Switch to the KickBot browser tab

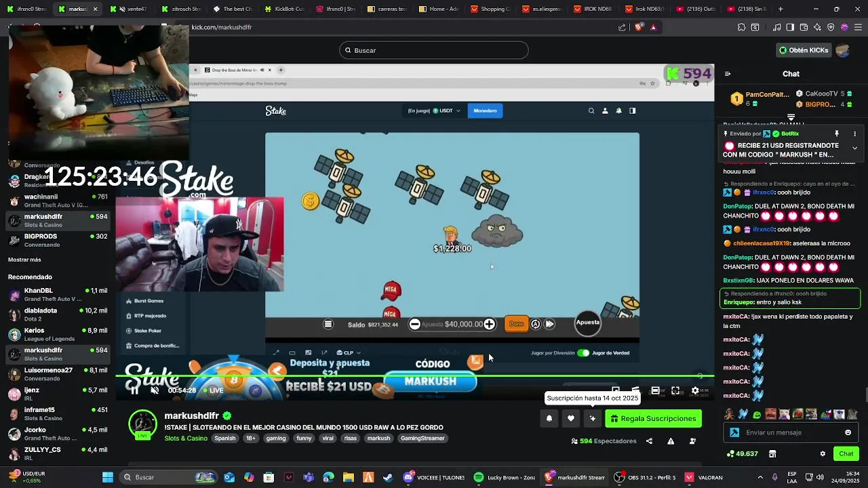click(x=285, y=9)
